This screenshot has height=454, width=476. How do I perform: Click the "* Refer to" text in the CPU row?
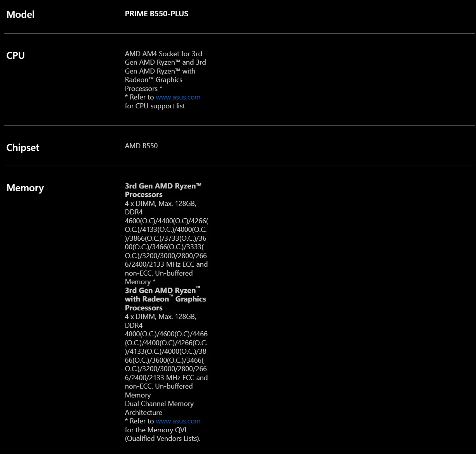pyautogui.click(x=139, y=97)
